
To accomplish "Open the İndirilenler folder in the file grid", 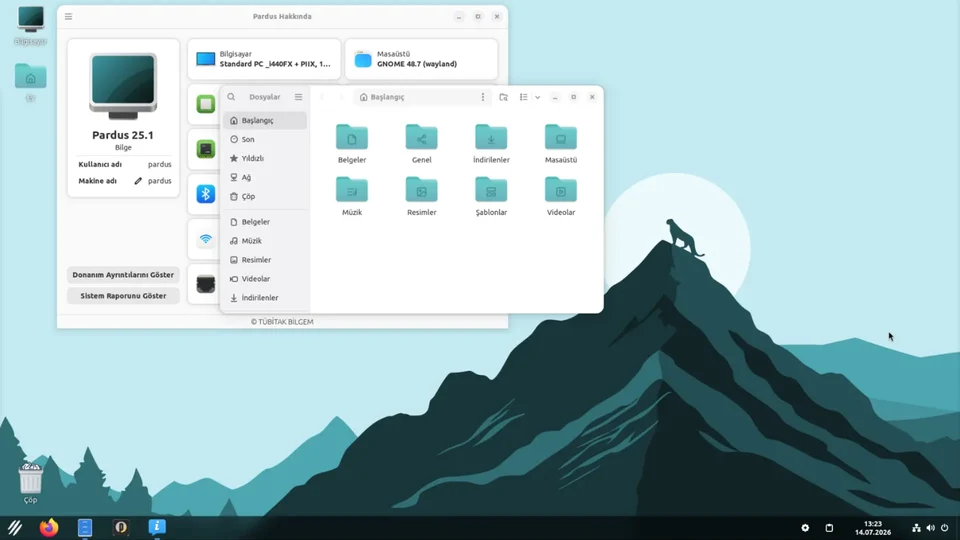I will (x=491, y=143).
